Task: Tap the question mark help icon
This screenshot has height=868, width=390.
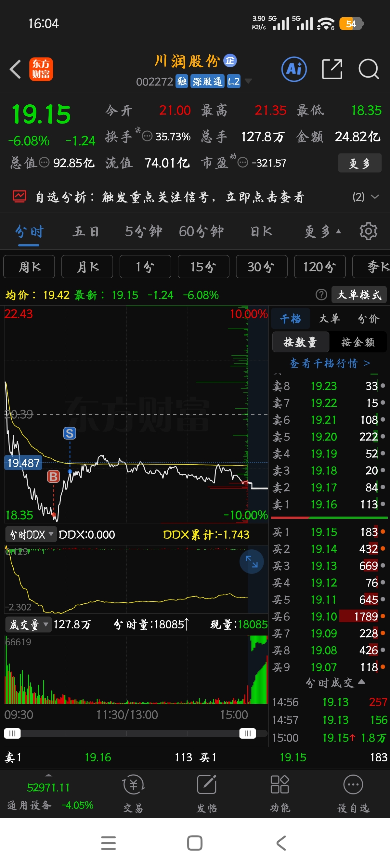Action: coord(321,295)
